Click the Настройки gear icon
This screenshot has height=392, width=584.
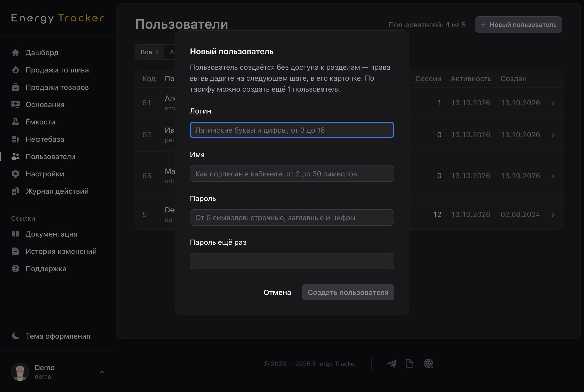tap(16, 174)
